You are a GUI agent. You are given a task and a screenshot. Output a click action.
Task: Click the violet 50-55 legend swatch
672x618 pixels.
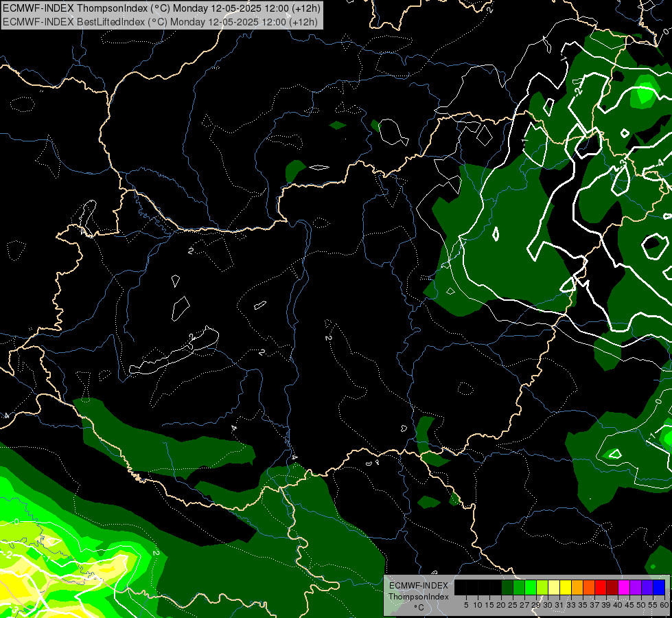pos(647,587)
